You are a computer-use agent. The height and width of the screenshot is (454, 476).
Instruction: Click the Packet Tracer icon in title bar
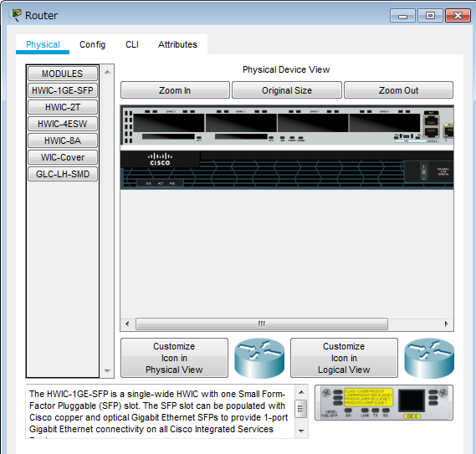(x=15, y=15)
